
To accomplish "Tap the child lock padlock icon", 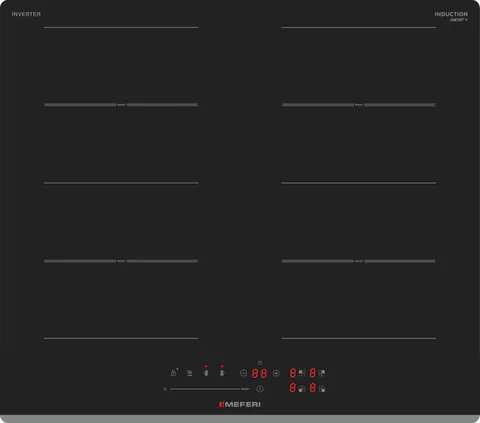I will (173, 373).
